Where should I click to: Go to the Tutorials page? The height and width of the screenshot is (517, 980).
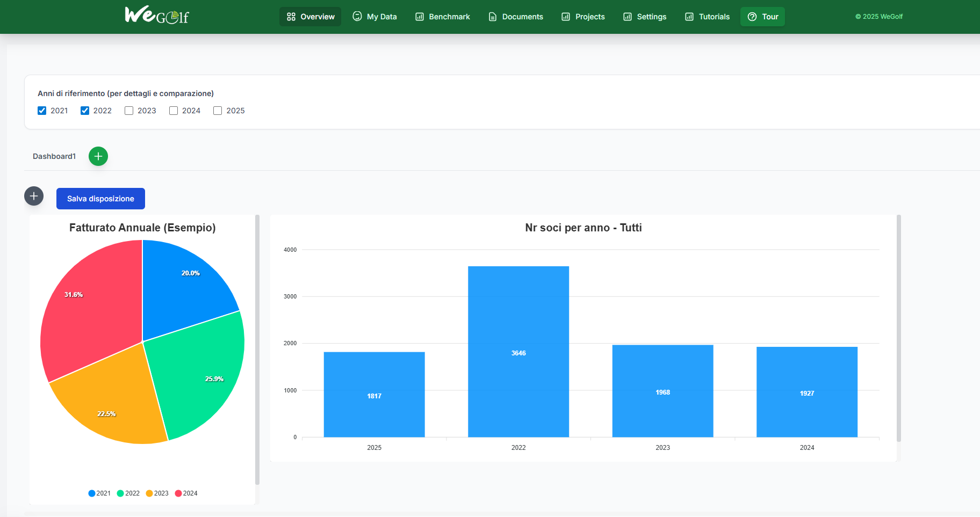707,17
